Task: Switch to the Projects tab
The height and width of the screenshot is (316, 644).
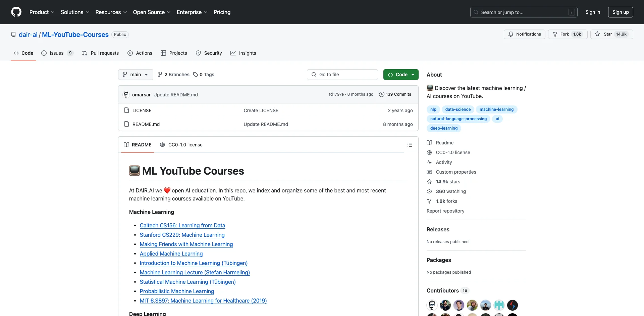Action: click(174, 53)
